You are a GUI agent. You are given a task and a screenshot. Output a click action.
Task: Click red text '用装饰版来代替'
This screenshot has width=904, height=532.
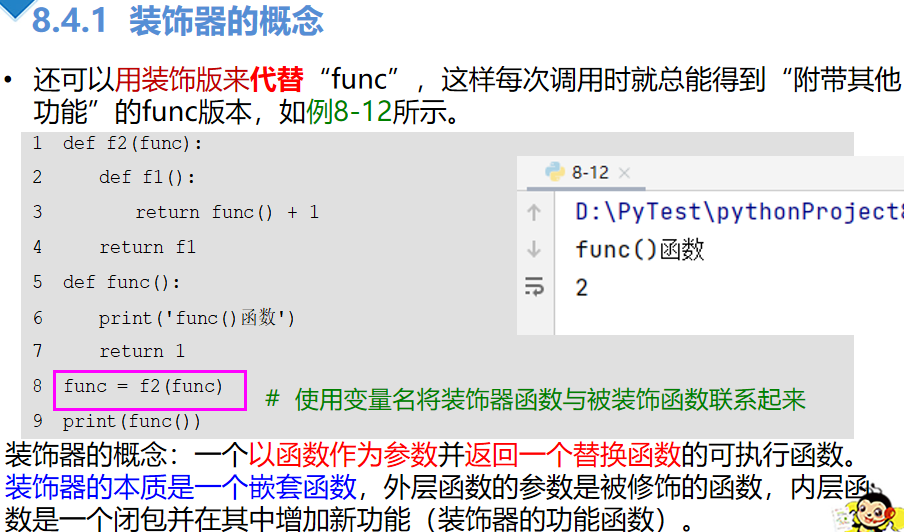[209, 80]
